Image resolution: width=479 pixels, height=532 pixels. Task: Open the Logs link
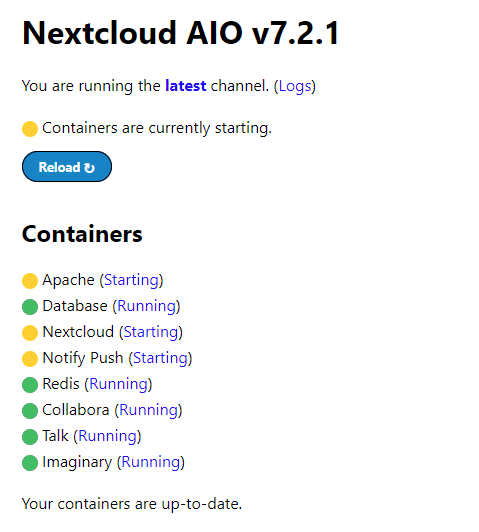(x=295, y=86)
